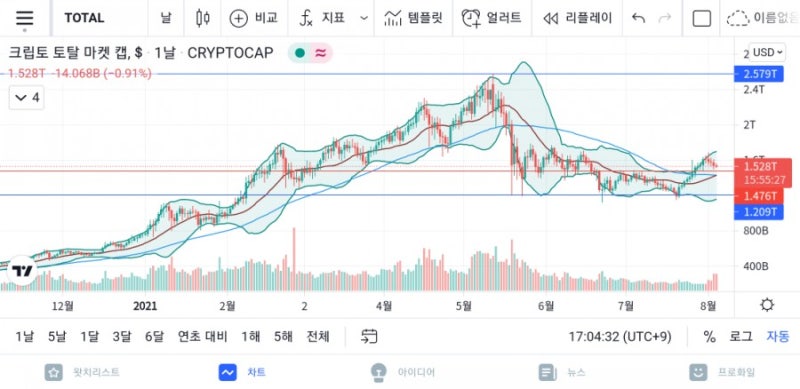Image resolution: width=800 pixels, height=389 pixels.
Task: Open the templates chart icon
Action: coord(392,18)
